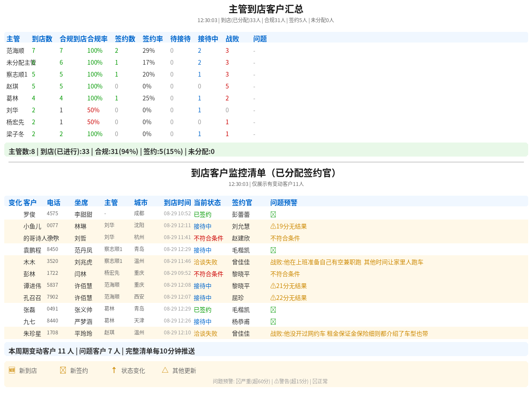The height and width of the screenshot is (405, 532).
Task: Click the ⚠22分无结果 warning
Action: click(x=289, y=298)
